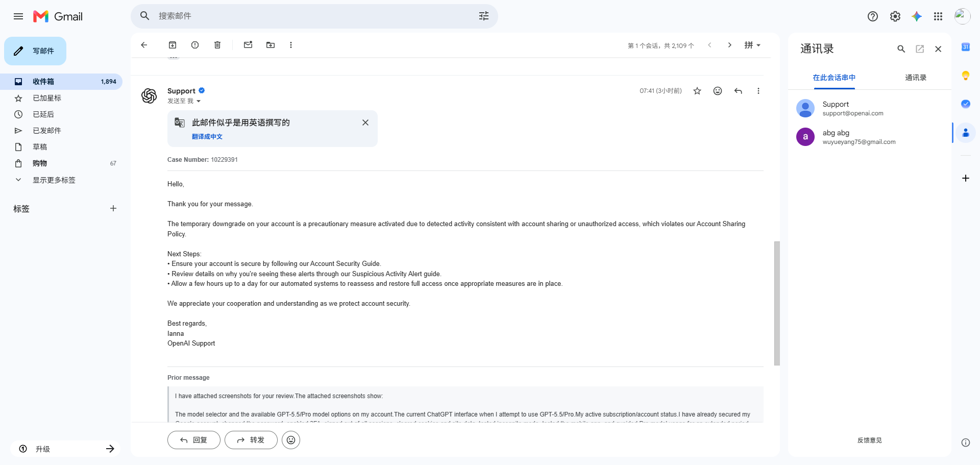Mark conversation as unread
Image resolution: width=980 pixels, height=465 pixels.
248,45
